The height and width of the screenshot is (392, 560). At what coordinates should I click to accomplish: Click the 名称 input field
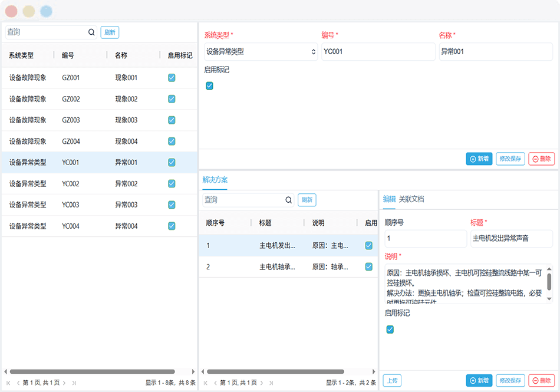click(x=495, y=52)
